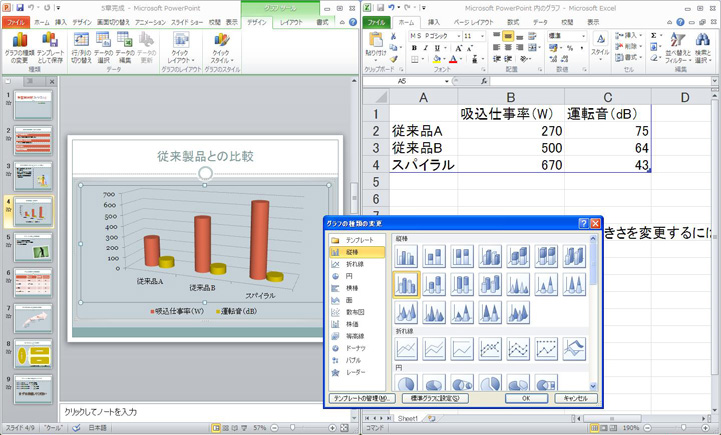Click OK in chart type dialog

coord(526,398)
